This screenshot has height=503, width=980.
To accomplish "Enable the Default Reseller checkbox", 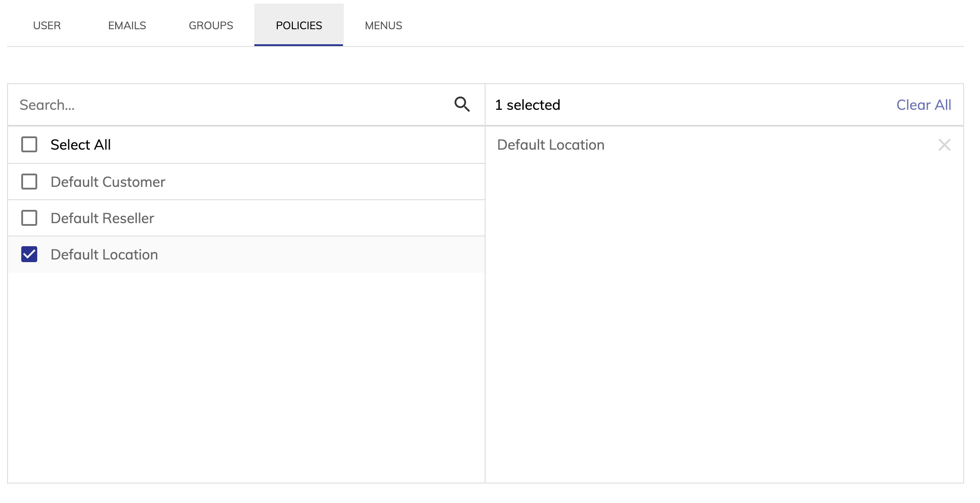I will click(29, 218).
